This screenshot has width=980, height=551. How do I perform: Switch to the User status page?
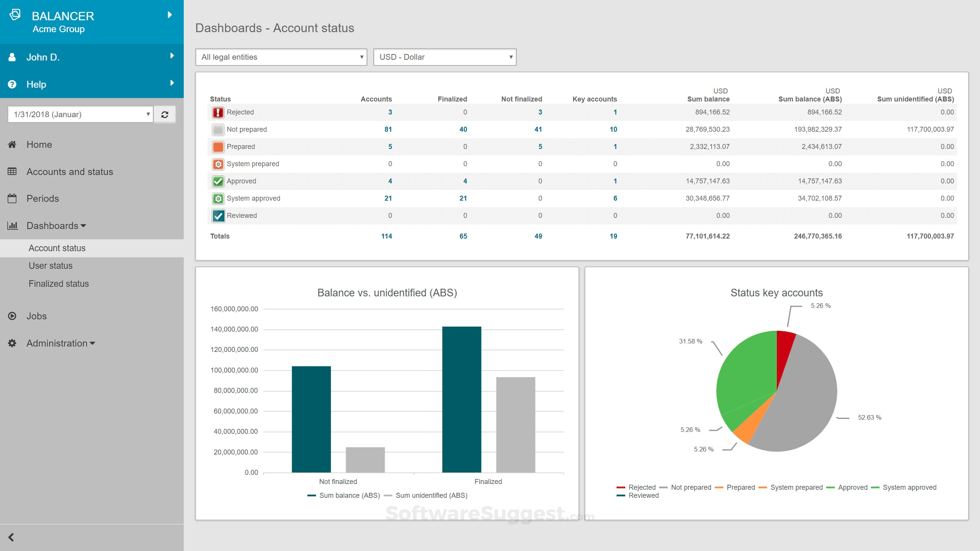pyautogui.click(x=50, y=265)
